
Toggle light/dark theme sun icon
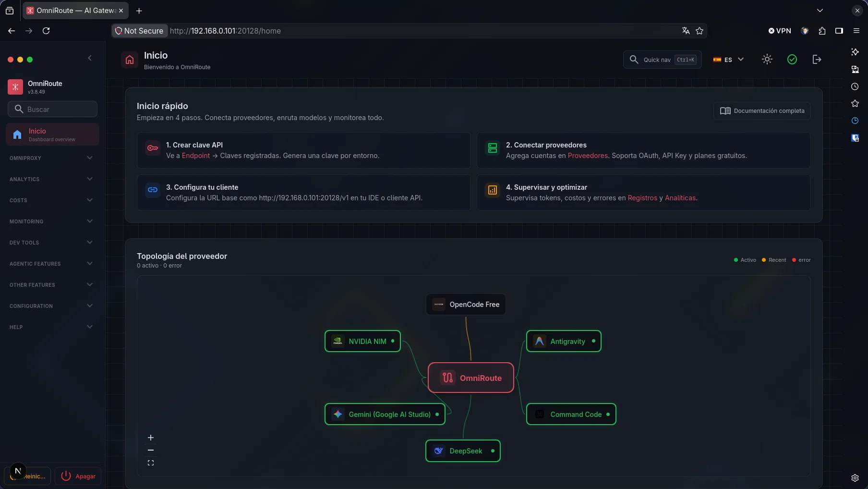(767, 59)
